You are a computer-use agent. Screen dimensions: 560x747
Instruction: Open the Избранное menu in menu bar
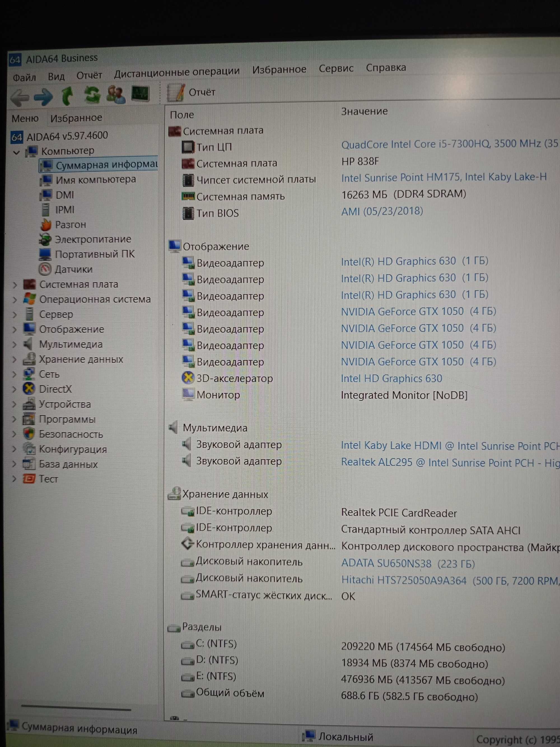[279, 69]
